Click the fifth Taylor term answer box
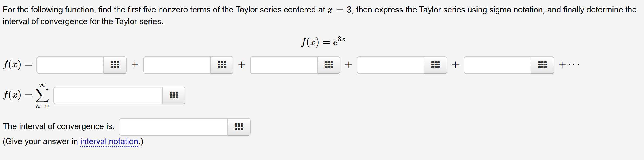The width and height of the screenshot is (644, 160). tap(497, 65)
